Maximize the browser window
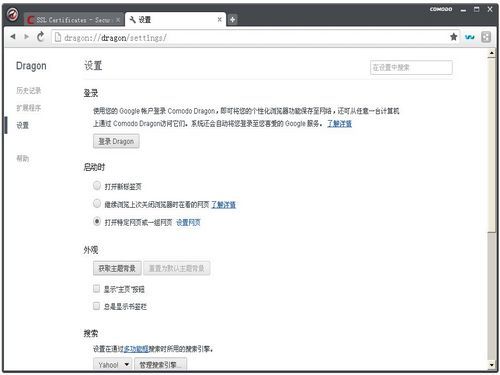Image resolution: width=500 pixels, height=375 pixels. tap(477, 9)
